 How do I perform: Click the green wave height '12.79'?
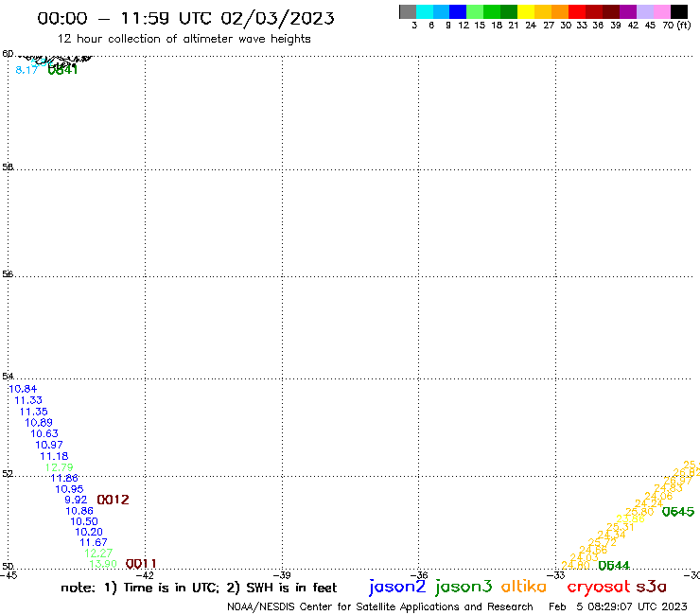[59, 467]
